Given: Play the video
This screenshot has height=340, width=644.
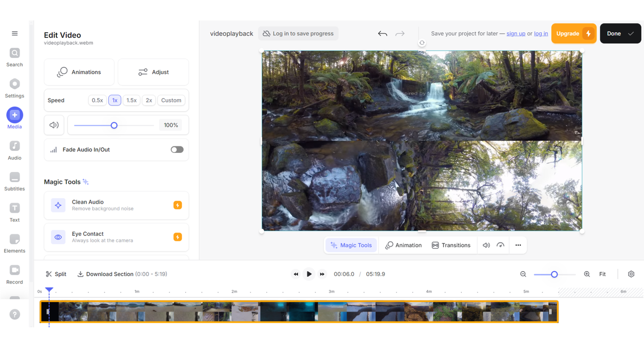Looking at the screenshot, I should tap(309, 274).
